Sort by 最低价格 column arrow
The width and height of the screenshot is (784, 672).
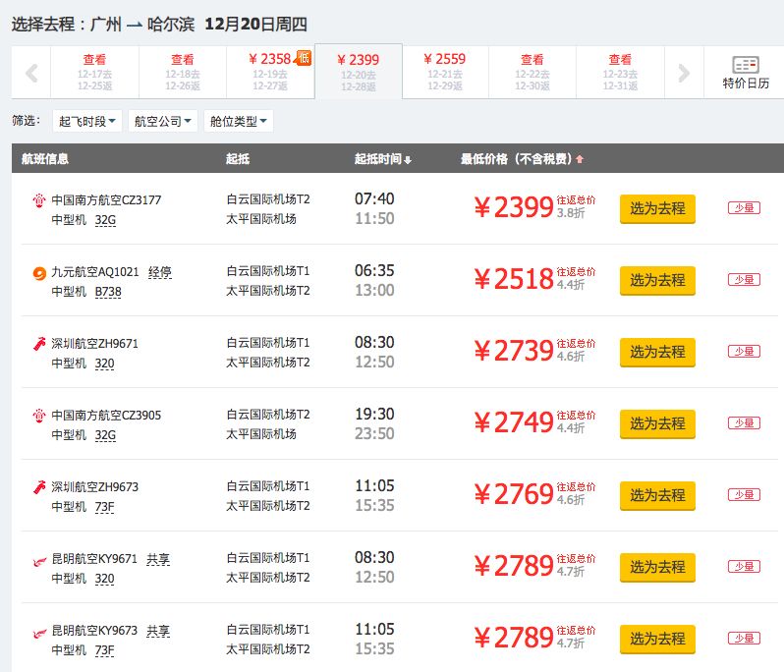pos(580,159)
